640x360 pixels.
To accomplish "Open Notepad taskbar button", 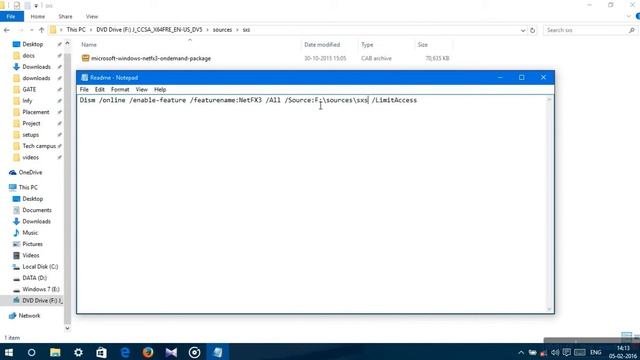I will coord(218,352).
